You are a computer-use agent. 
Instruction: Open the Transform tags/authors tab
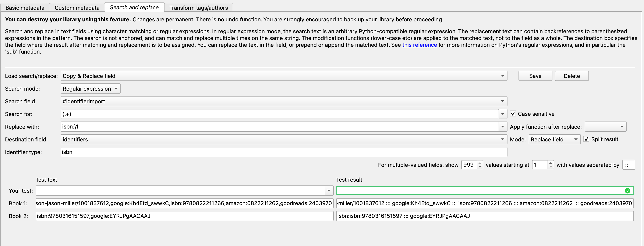pos(198,8)
